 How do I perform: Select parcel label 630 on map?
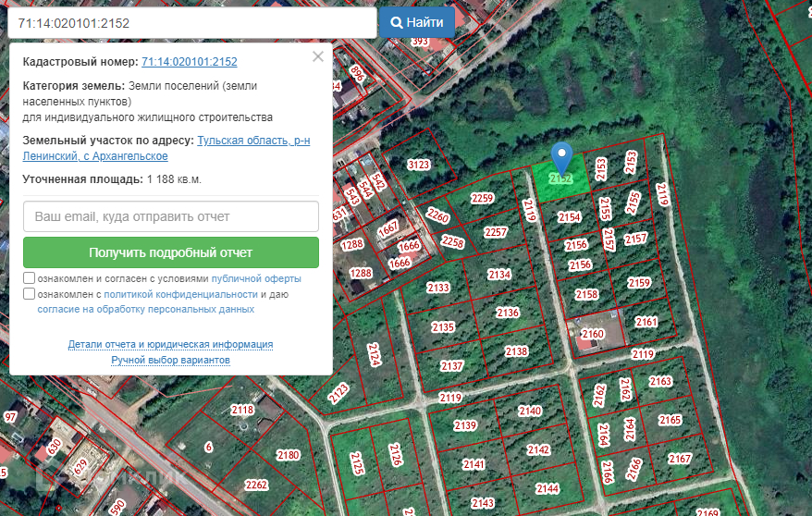tap(55, 447)
